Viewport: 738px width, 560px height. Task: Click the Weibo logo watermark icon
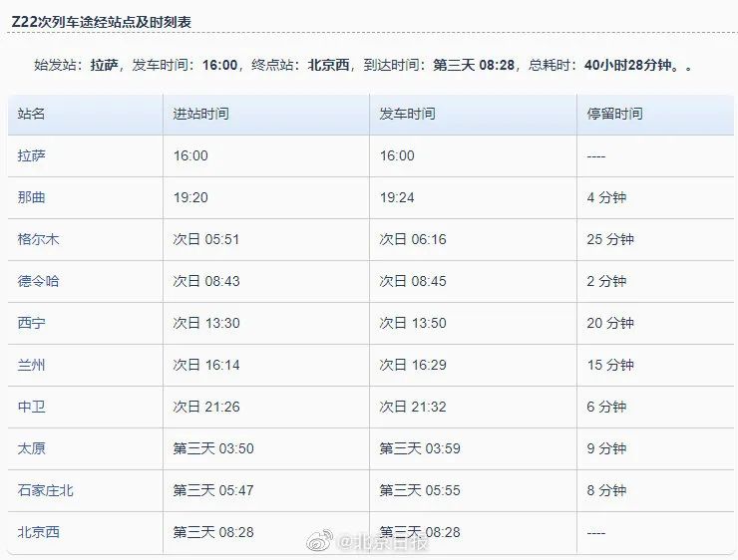pyautogui.click(x=320, y=541)
